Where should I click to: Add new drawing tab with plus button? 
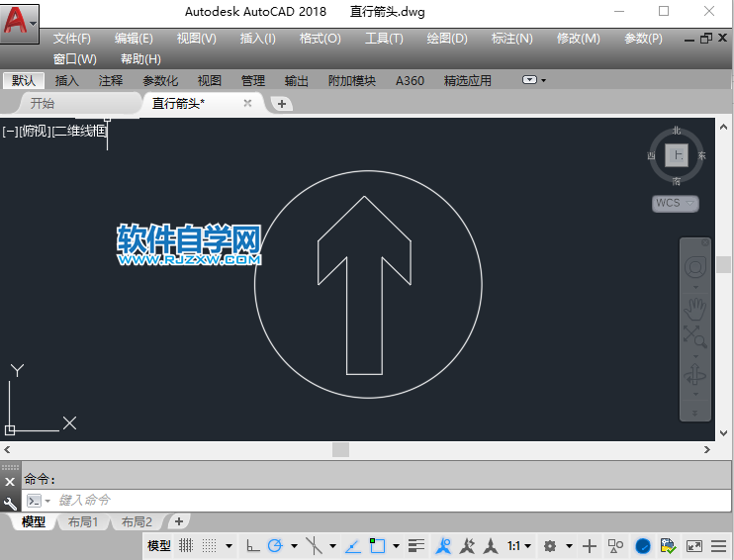pyautogui.click(x=282, y=104)
